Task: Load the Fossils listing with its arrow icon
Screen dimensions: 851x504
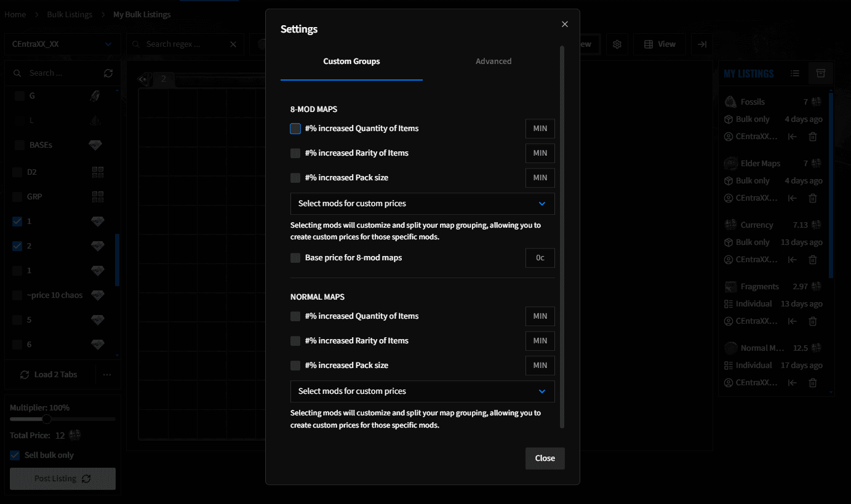Action: point(793,137)
